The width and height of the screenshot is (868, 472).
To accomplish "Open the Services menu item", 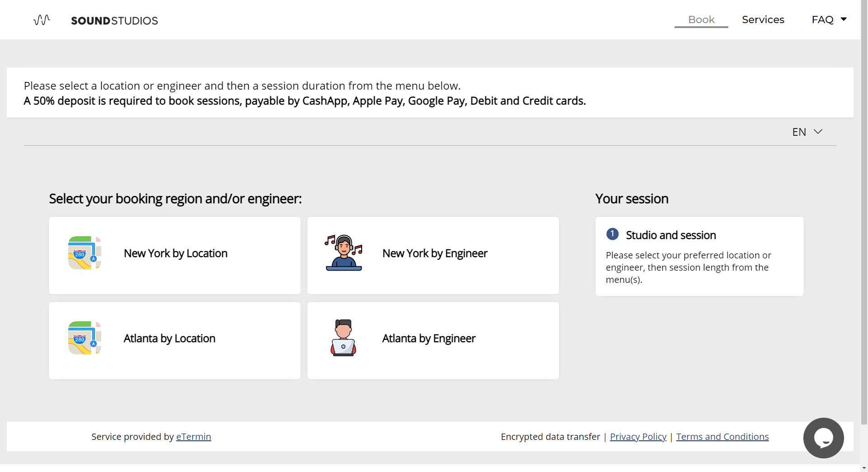I will click(763, 19).
